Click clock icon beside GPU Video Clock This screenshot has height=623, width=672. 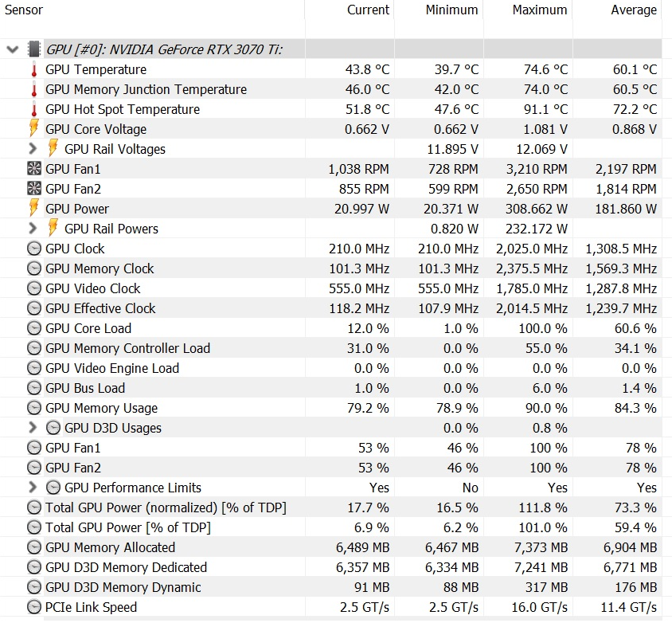34,288
